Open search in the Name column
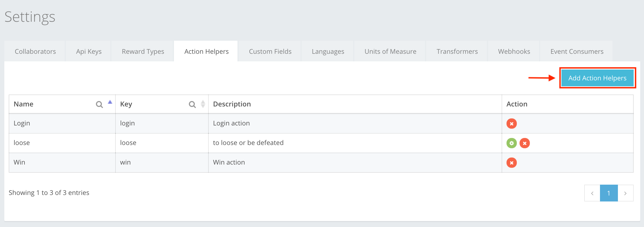Image resolution: width=644 pixels, height=227 pixels. 99,104
